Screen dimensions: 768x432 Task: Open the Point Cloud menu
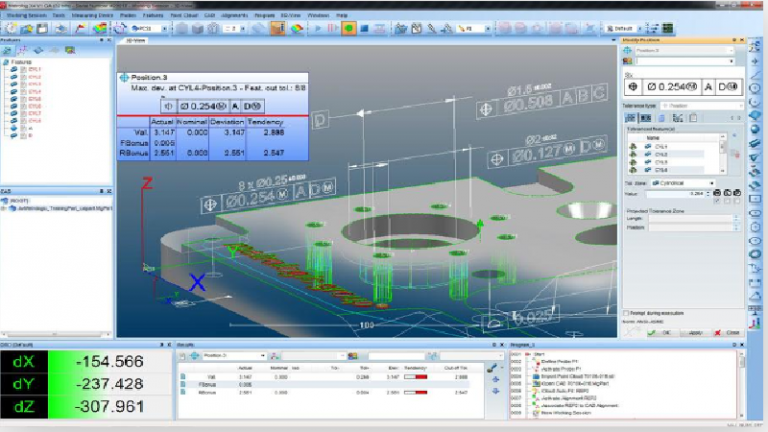184,15
